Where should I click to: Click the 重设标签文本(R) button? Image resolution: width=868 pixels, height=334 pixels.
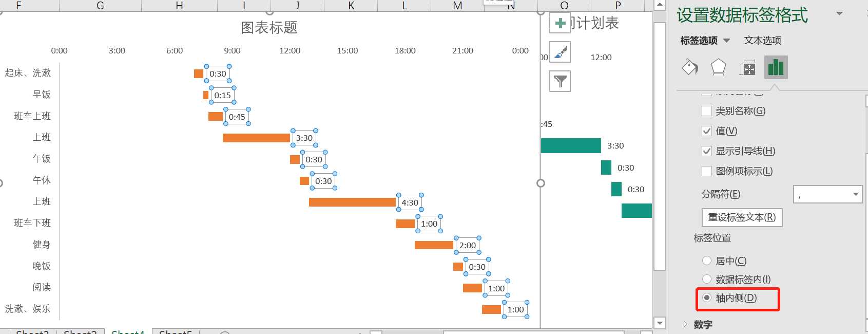pos(742,217)
